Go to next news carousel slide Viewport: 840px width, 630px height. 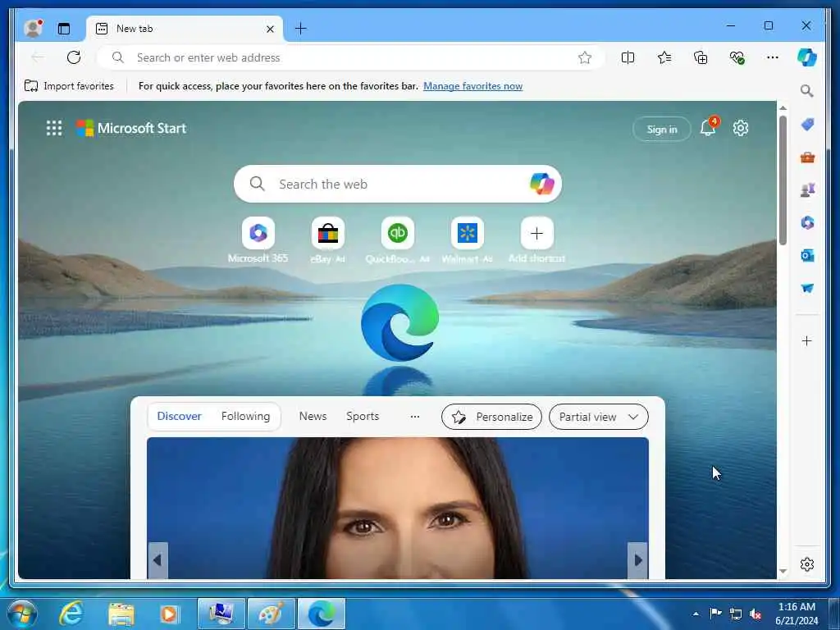(x=637, y=559)
